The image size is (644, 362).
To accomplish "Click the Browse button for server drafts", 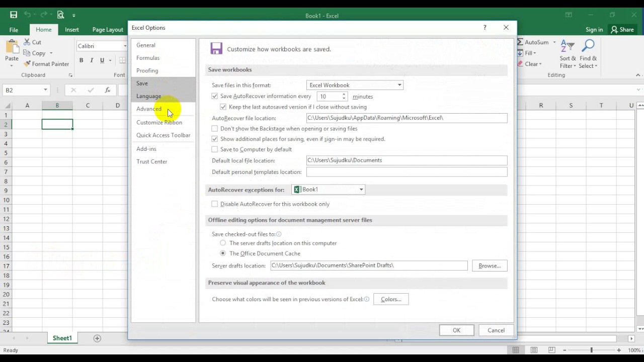I will 490,265.
